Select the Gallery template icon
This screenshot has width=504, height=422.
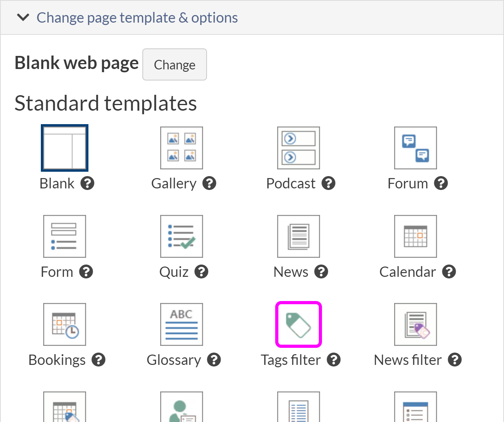pyautogui.click(x=181, y=148)
